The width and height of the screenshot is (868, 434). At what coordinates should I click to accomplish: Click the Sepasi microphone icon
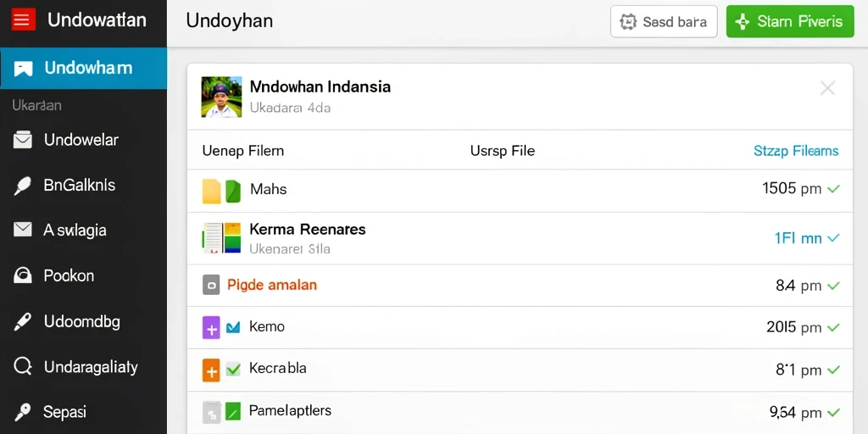coord(23,412)
